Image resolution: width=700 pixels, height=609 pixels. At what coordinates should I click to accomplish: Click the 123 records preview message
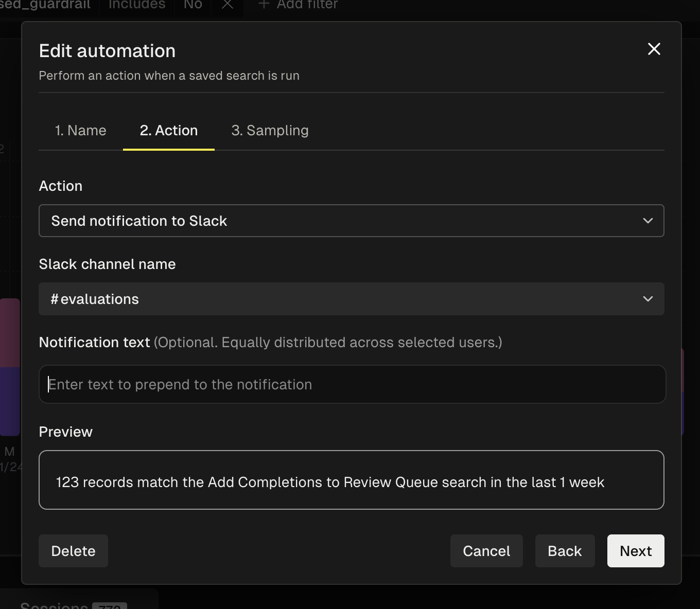tap(352, 482)
